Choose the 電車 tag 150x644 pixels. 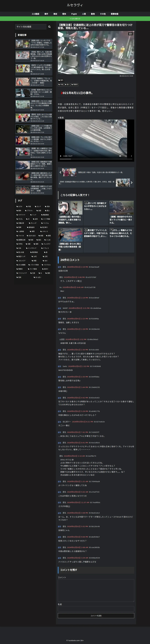tap(36, 244)
